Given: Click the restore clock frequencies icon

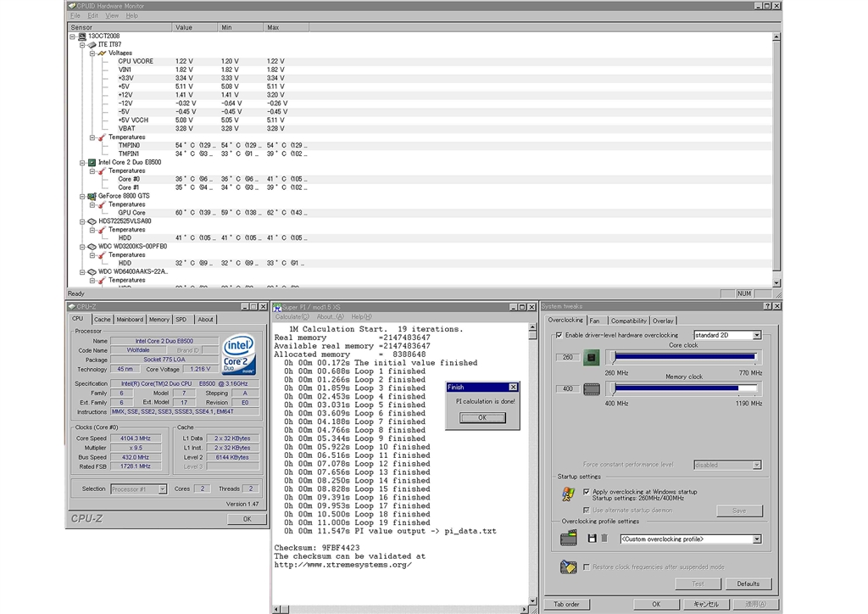Looking at the screenshot, I should (x=569, y=567).
